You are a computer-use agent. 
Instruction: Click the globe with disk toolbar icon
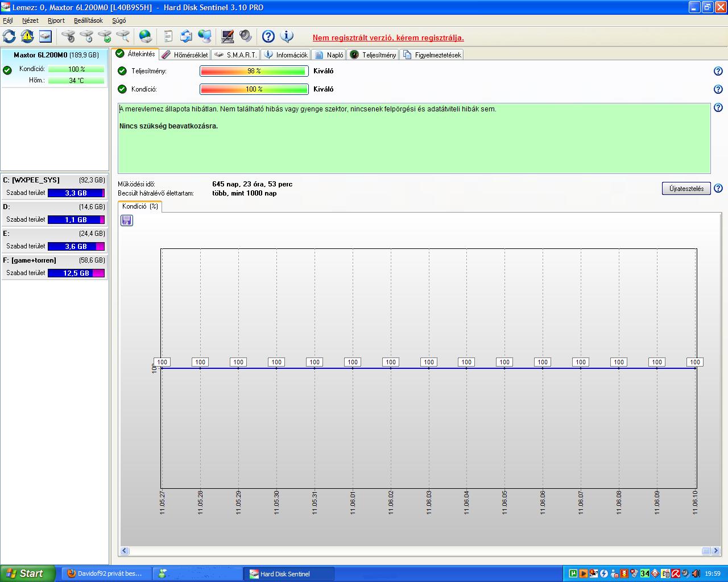(146, 37)
